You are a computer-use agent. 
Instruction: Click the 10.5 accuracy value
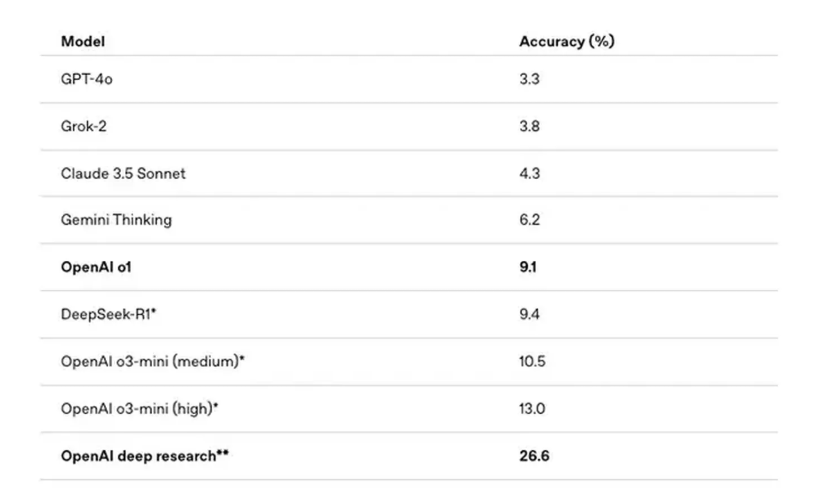coord(532,361)
